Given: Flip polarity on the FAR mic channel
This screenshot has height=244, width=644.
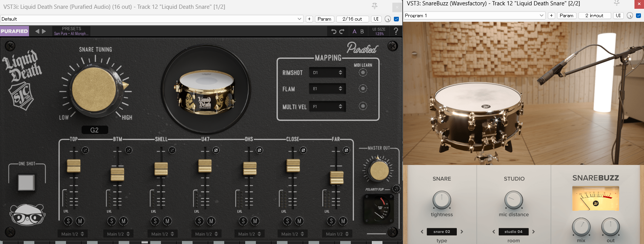Looking at the screenshot, I should [346, 150].
